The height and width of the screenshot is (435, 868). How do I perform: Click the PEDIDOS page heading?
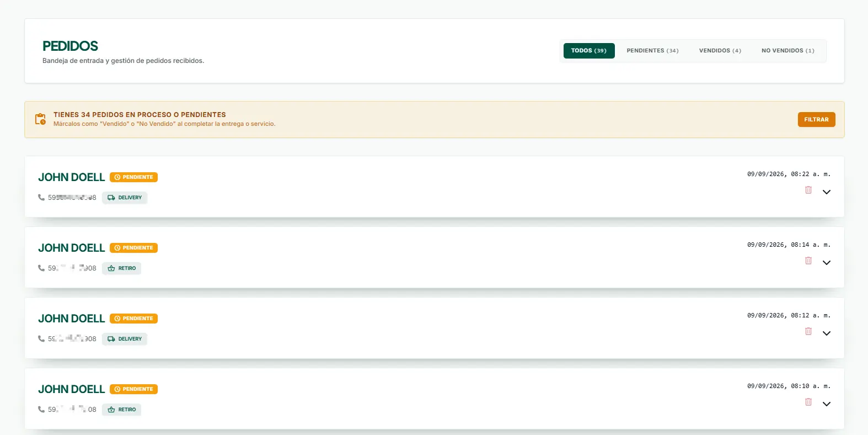pyautogui.click(x=71, y=46)
